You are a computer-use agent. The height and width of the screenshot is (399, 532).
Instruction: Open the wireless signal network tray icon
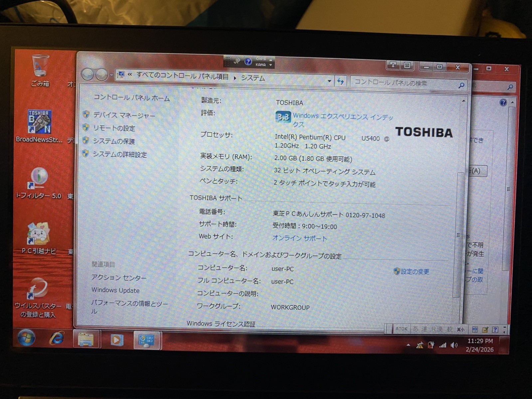click(x=443, y=345)
